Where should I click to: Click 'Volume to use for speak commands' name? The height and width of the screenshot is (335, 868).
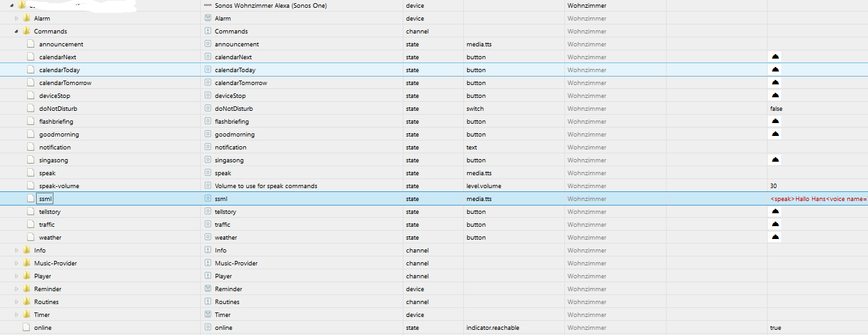[x=266, y=186]
